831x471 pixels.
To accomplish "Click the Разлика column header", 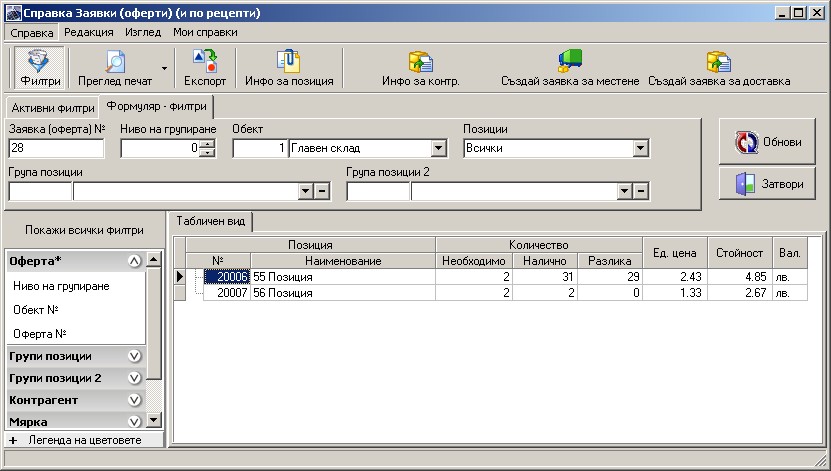I will click(610, 261).
